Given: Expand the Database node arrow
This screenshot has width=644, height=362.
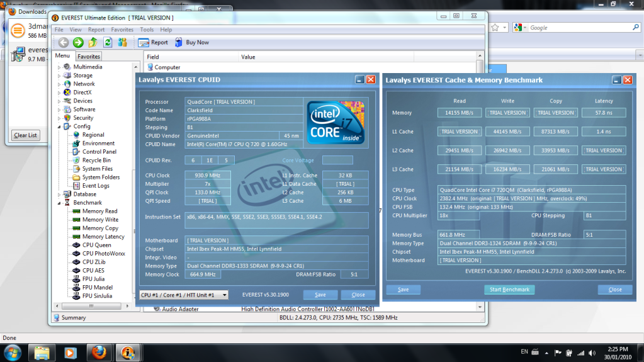Looking at the screenshot, I should pyautogui.click(x=59, y=195).
